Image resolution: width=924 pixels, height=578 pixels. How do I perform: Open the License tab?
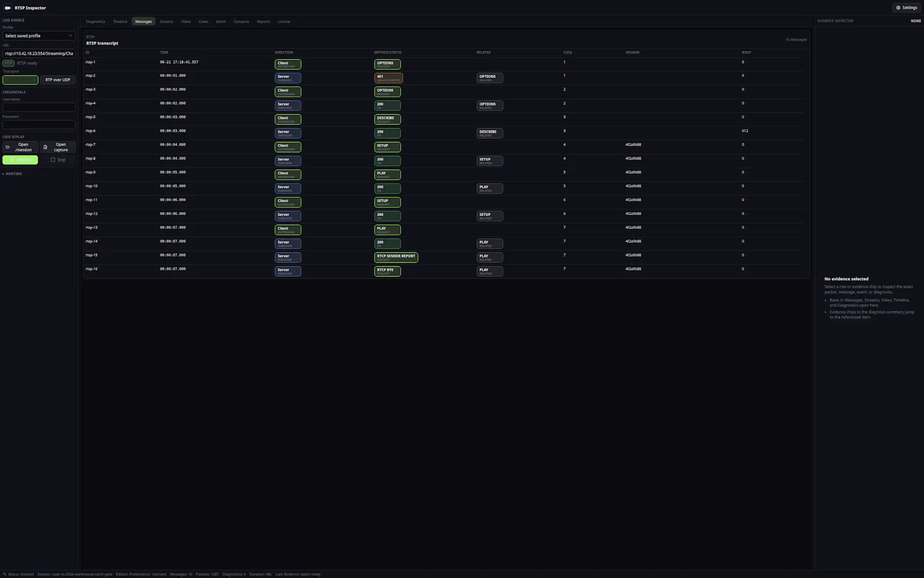pos(284,21)
